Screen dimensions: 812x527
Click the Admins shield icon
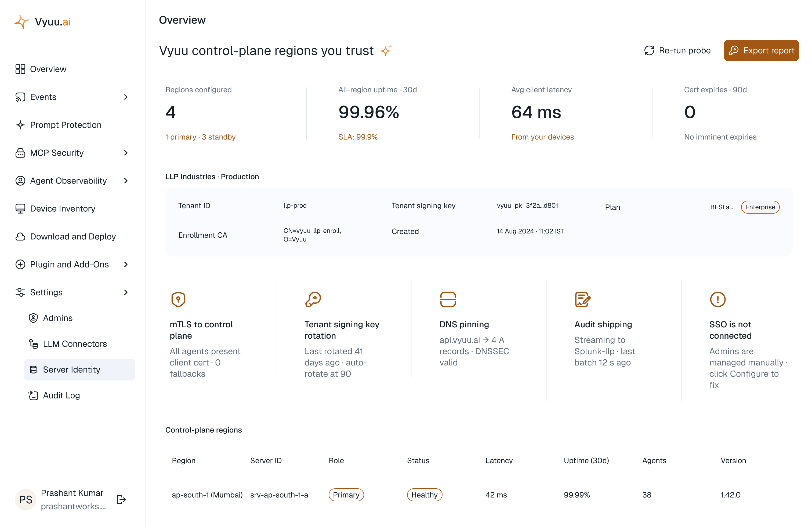pos(33,318)
